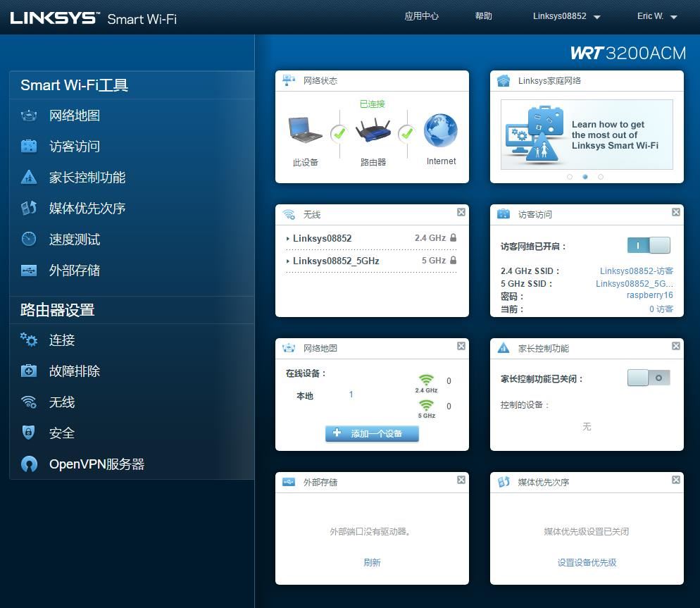Open the 速度测试 gauge icon
The height and width of the screenshot is (608, 700).
(29, 239)
